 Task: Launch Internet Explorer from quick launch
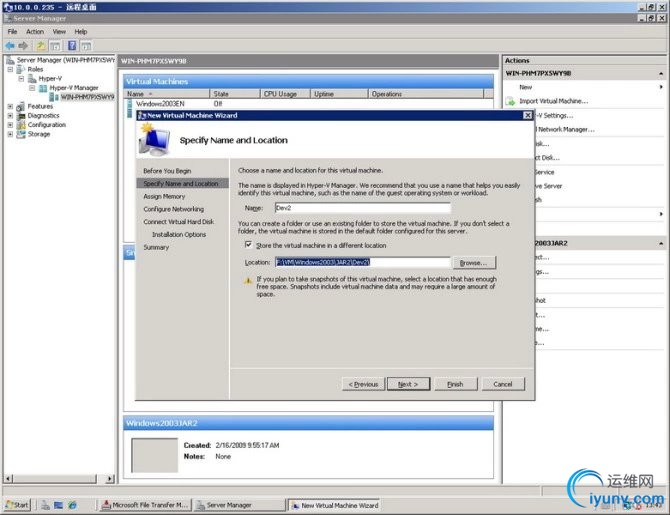click(x=72, y=505)
